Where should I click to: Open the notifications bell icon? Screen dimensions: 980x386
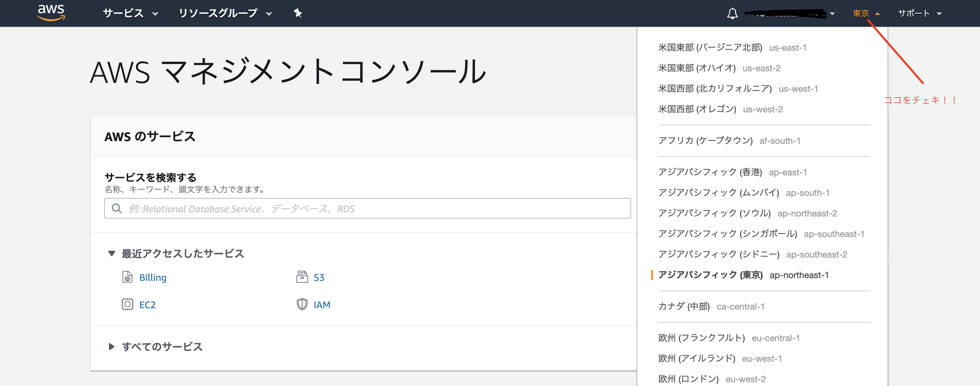(x=732, y=14)
